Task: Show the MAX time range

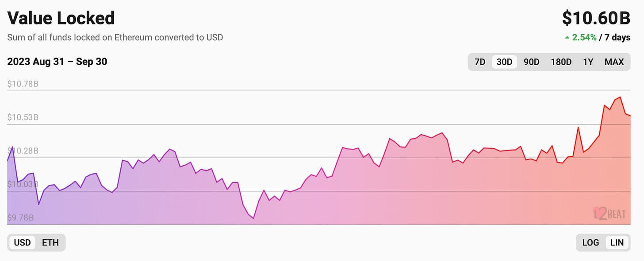Action: [614, 62]
